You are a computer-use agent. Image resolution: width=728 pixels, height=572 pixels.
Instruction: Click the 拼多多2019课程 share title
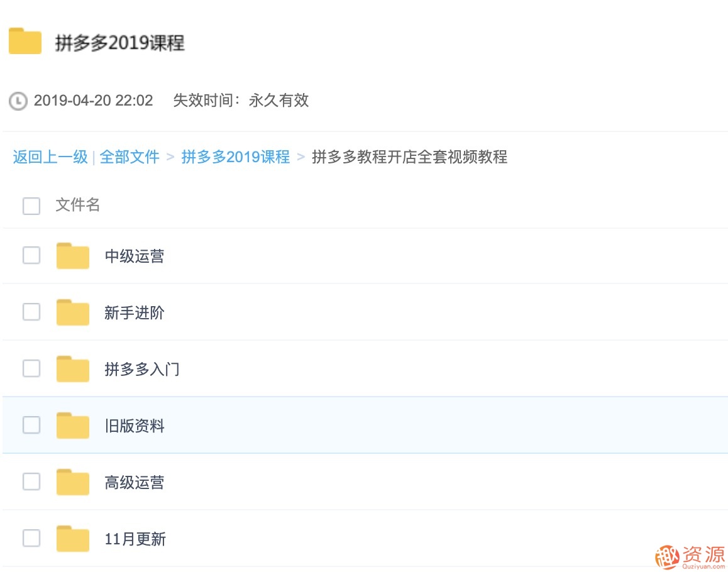(120, 43)
